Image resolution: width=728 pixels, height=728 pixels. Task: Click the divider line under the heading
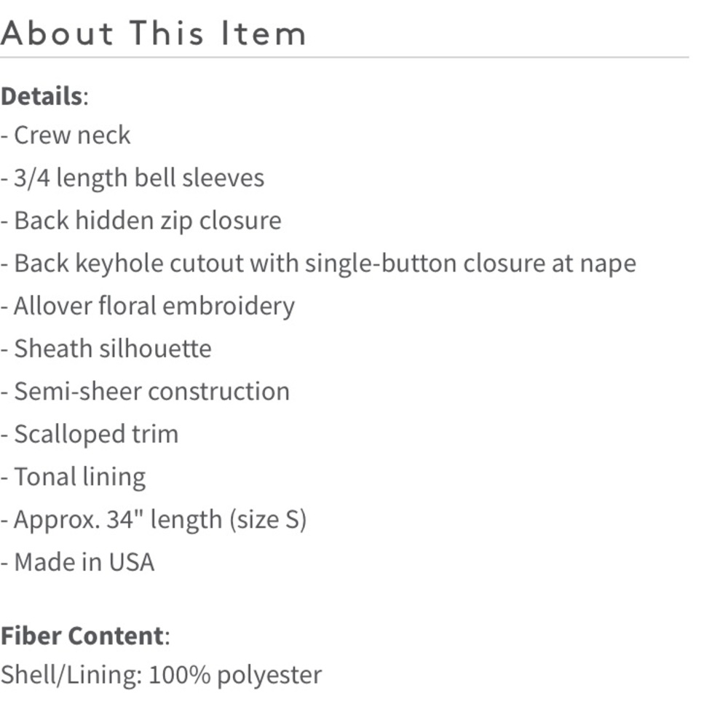click(344, 57)
